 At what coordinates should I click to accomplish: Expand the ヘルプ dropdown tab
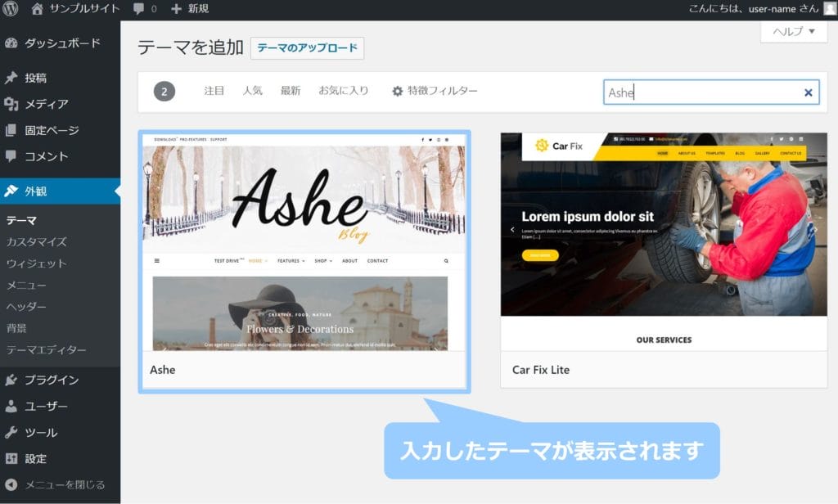pos(794,32)
